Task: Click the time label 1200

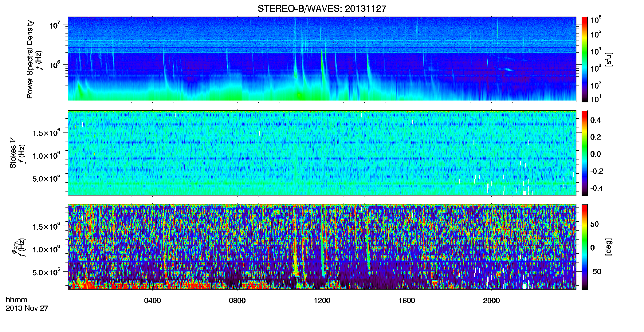Action: click(x=322, y=301)
